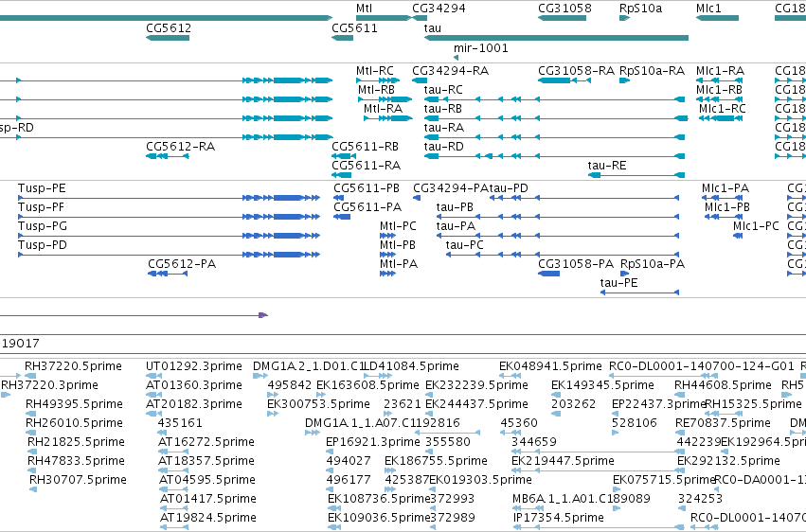This screenshot has height=532, width=806.
Task: Click the CG5611 gene label
Action: 354,28
